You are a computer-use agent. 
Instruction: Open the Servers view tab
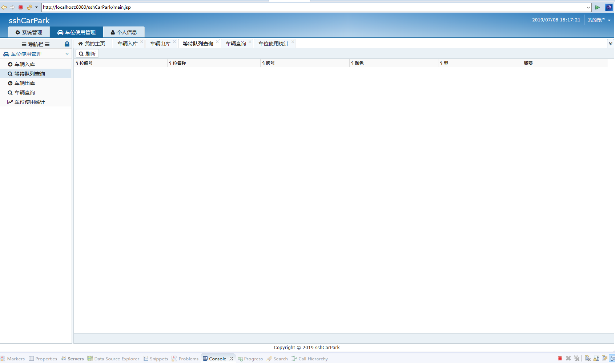click(72, 359)
